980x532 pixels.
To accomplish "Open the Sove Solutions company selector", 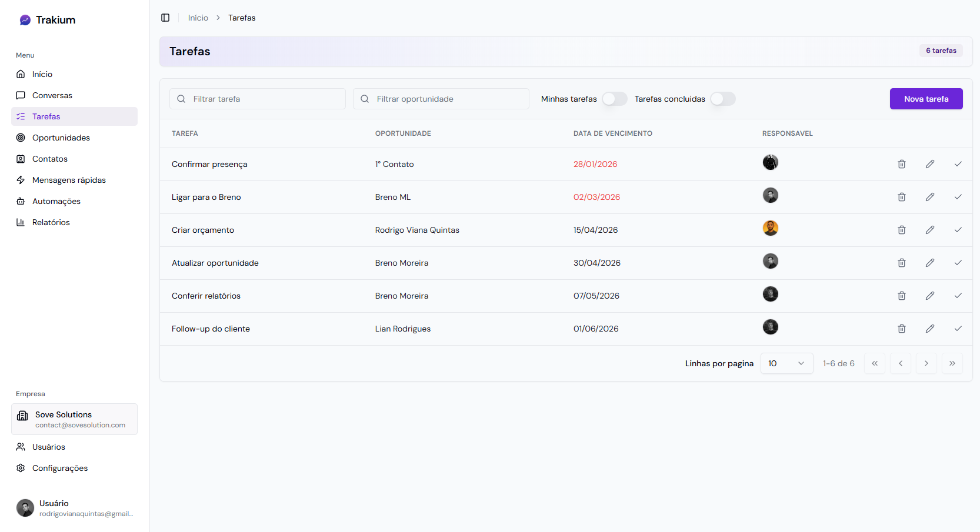I will [x=74, y=419].
